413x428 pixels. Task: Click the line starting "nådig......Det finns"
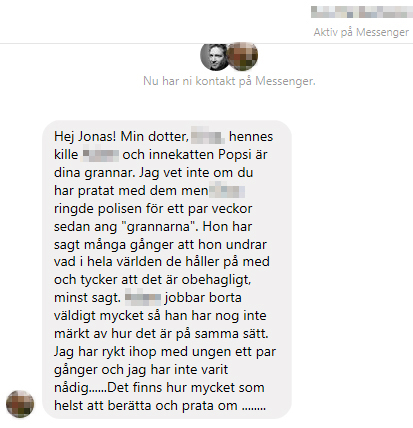[159, 388]
